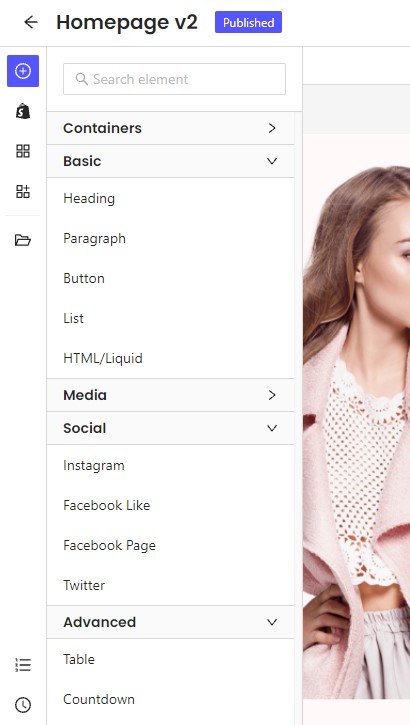Click the Published status badge
This screenshot has width=410, height=725.
point(248,22)
